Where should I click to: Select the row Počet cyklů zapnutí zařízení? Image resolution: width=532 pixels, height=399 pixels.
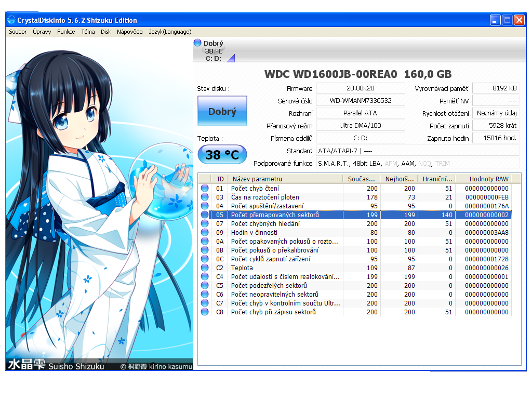[355, 259]
